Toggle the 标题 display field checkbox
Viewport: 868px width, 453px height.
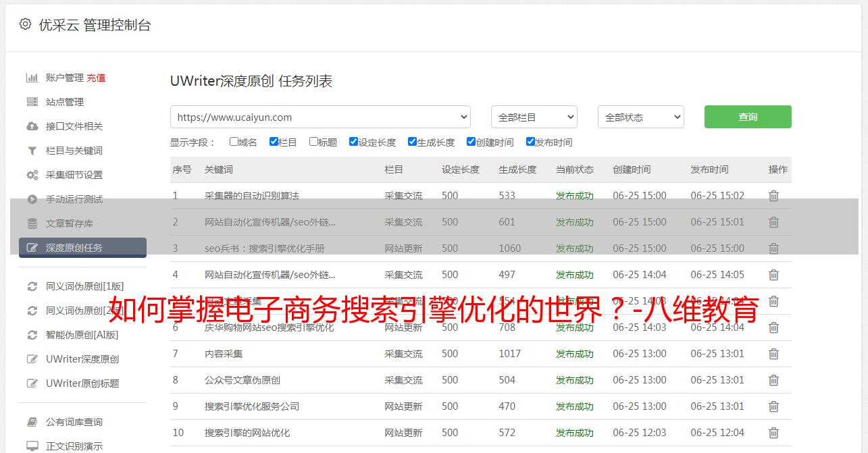coord(313,142)
